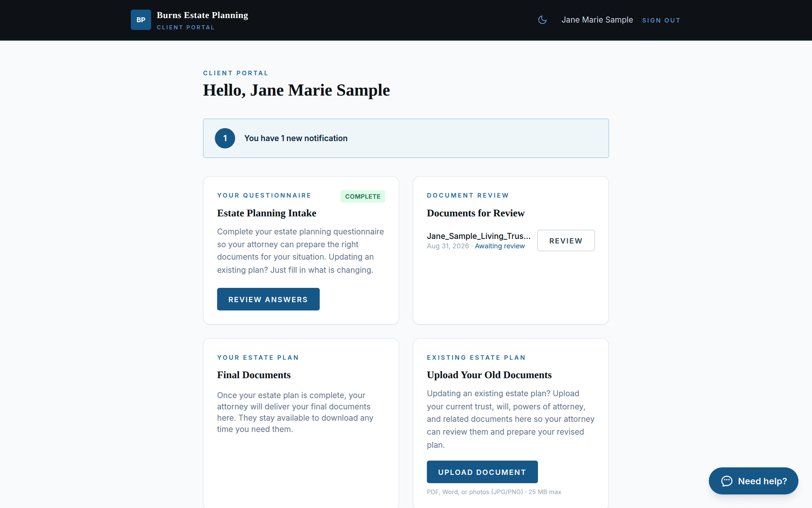Click the Upload Your Old Documents heading
The image size is (812, 508).
pos(489,375)
